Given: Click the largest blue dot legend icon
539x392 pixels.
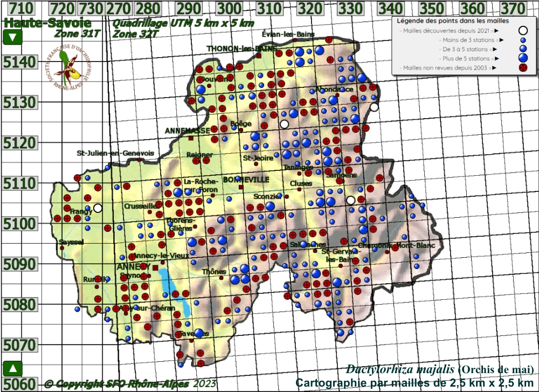Looking at the screenshot, I should pyautogui.click(x=522, y=58).
